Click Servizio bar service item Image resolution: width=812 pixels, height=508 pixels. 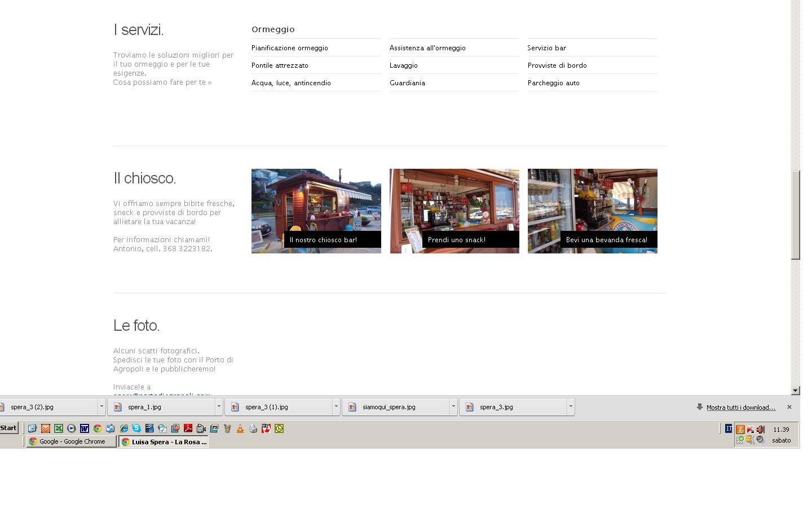coord(547,48)
